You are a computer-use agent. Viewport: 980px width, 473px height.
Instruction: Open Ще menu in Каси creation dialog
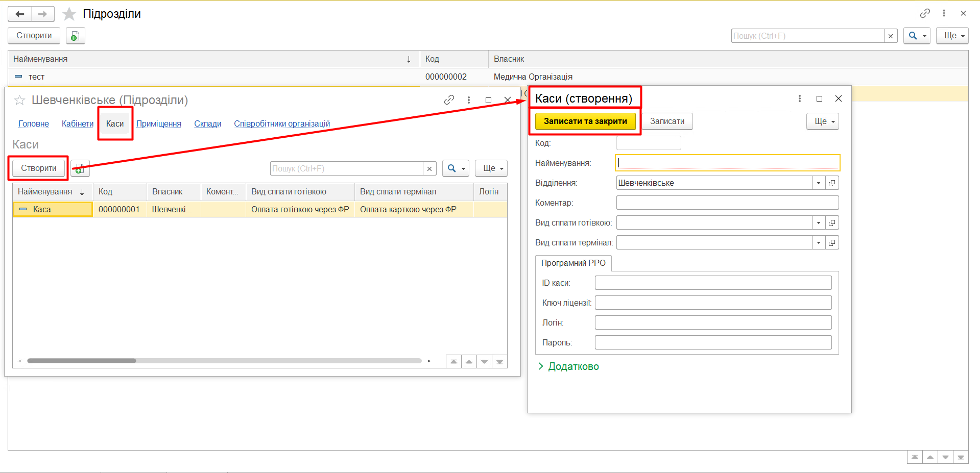click(x=822, y=121)
